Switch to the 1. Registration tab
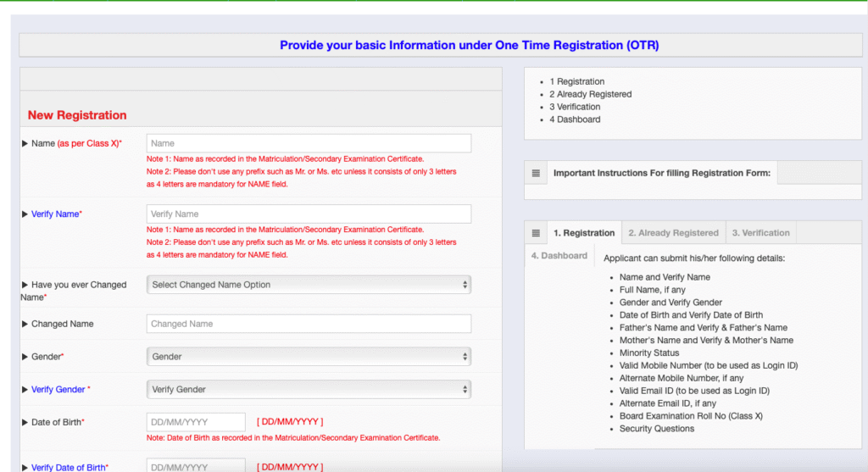Image resolution: width=868 pixels, height=472 pixels. [584, 233]
